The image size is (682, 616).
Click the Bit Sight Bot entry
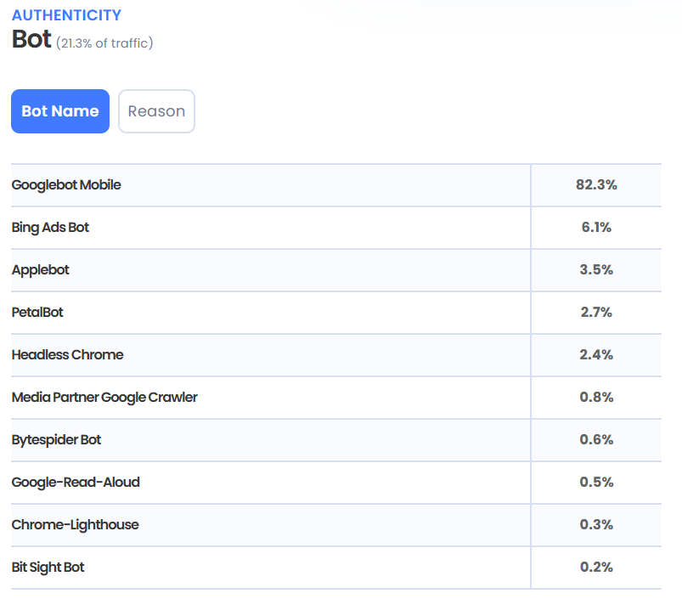pos(48,567)
